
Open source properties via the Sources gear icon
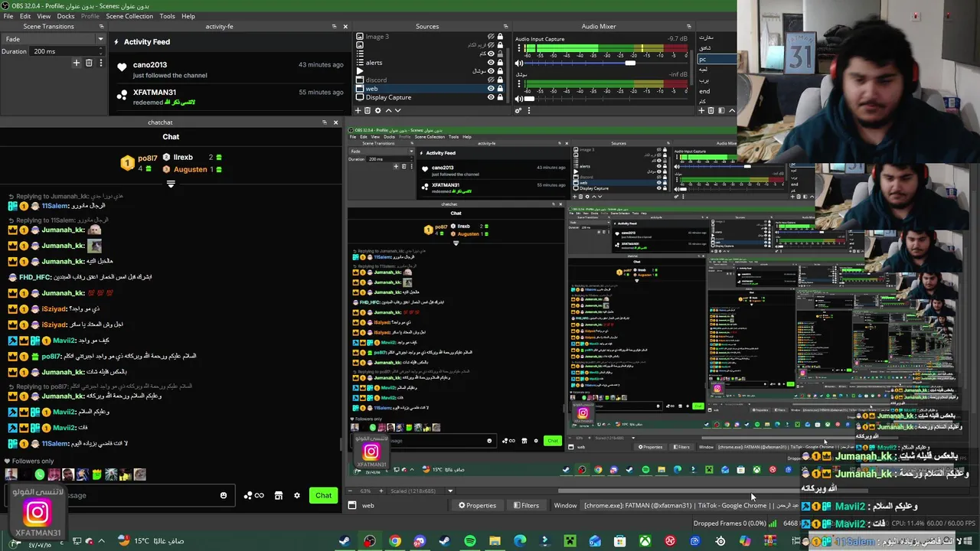point(377,110)
